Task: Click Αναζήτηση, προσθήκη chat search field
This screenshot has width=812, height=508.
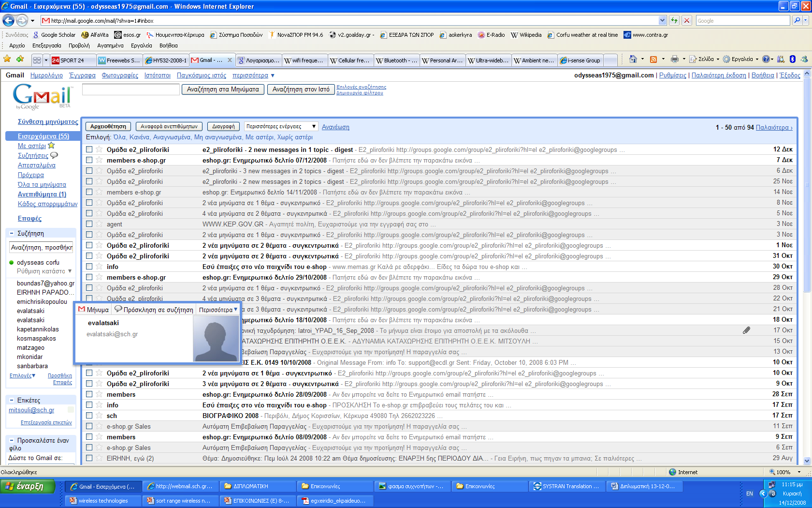Action: click(42, 247)
